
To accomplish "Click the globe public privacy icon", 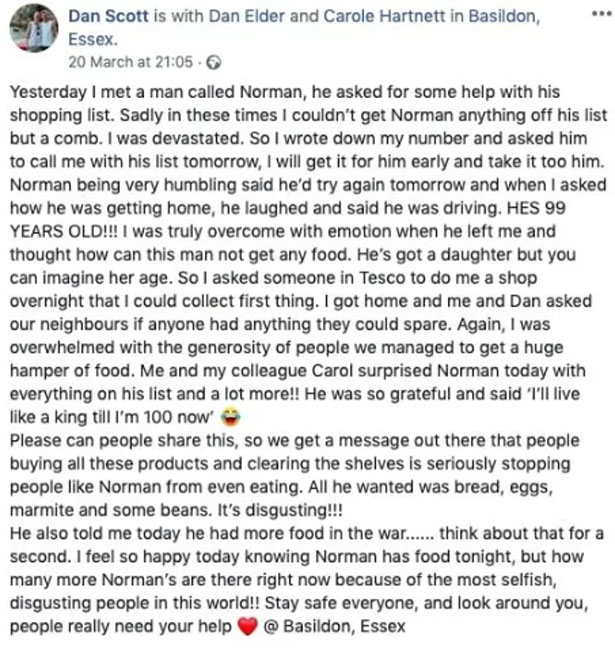I will [214, 63].
